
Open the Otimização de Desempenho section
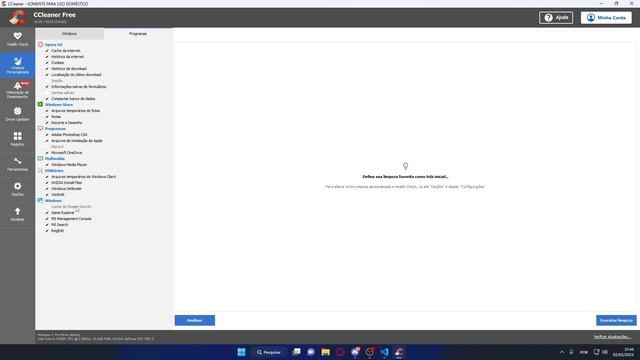point(18,90)
